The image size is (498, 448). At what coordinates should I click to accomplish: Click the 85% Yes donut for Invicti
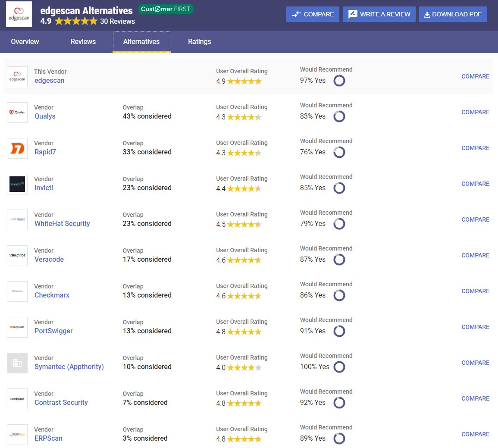coord(339,188)
